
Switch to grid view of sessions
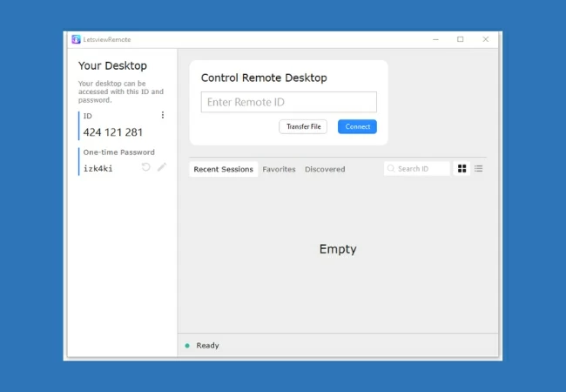462,169
